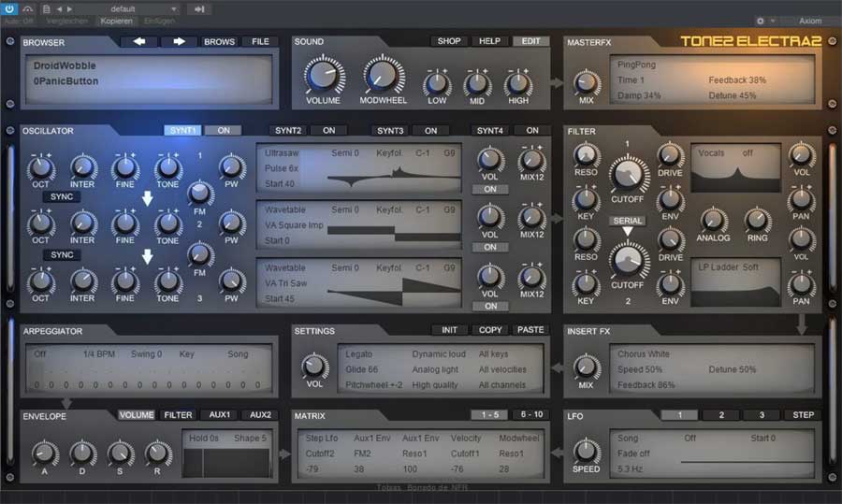This screenshot has width=842, height=504.
Task: Click the MasterFX MIX knob
Action: point(587,83)
